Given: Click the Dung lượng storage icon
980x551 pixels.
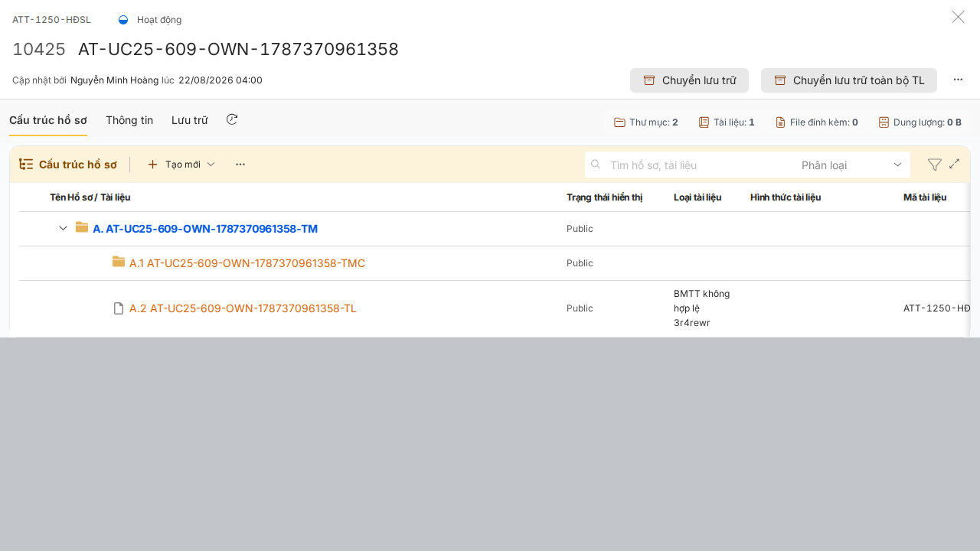Looking at the screenshot, I should [884, 122].
